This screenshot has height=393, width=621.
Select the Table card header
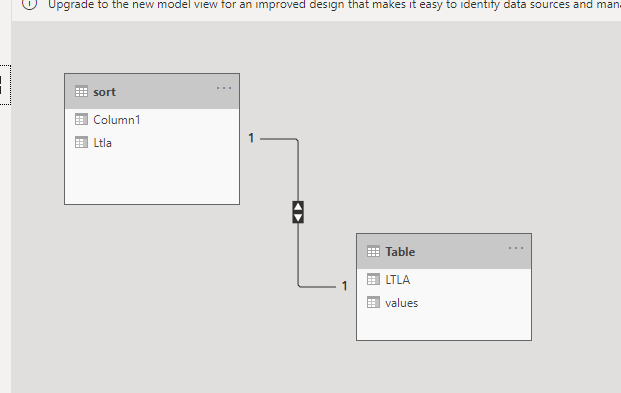tap(444, 252)
